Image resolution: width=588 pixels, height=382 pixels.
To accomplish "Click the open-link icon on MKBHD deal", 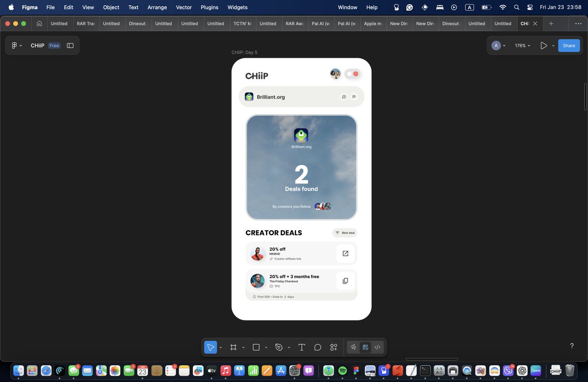I will 345,254.
